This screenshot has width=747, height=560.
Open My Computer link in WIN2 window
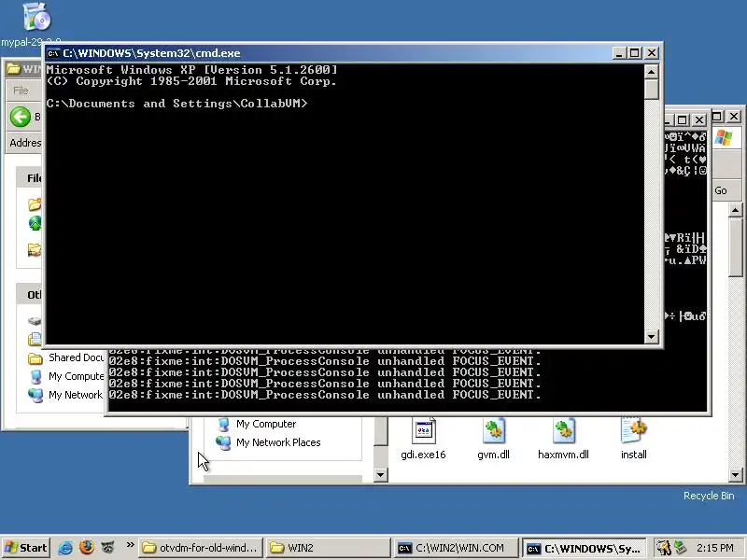65,377
